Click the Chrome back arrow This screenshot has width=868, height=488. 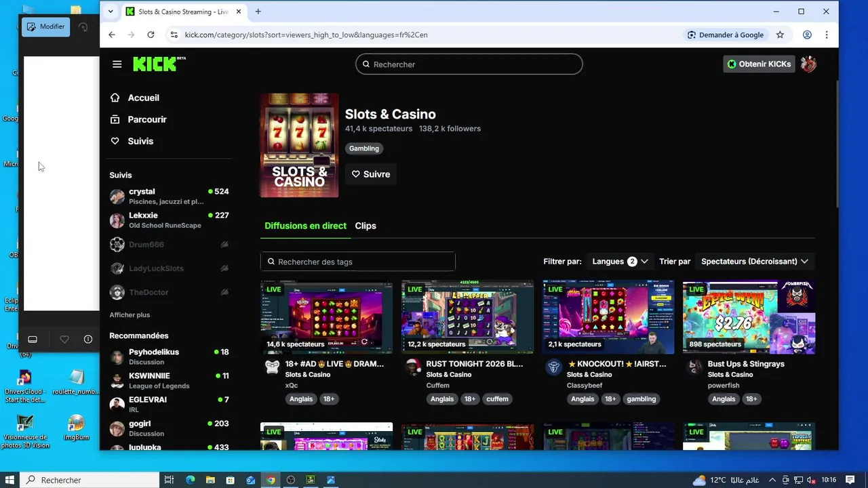coord(112,35)
